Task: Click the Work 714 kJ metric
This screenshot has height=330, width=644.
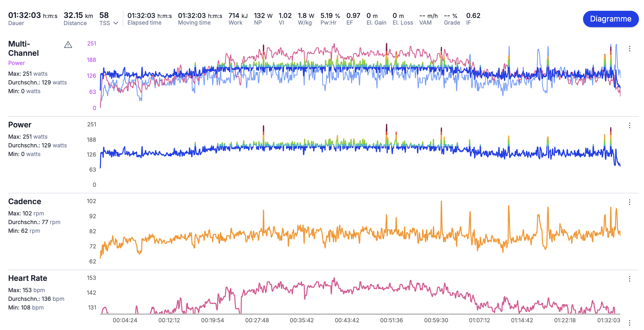Action: pos(238,16)
